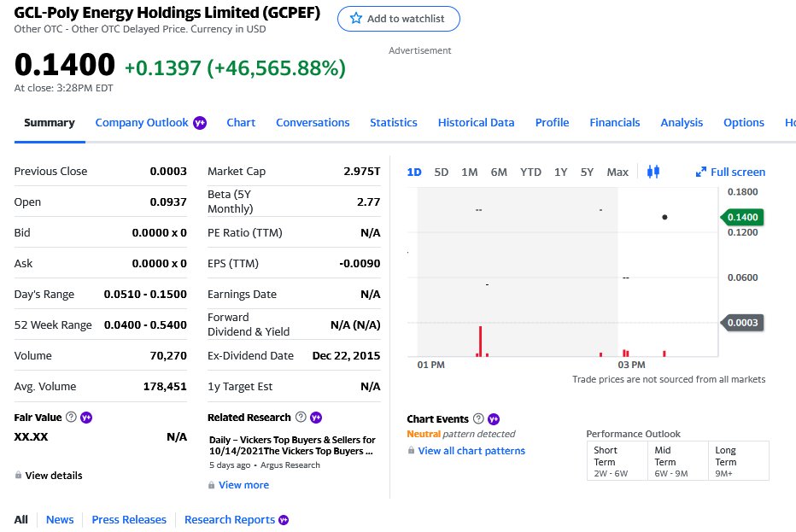Filter by Research Reports

click(x=230, y=520)
